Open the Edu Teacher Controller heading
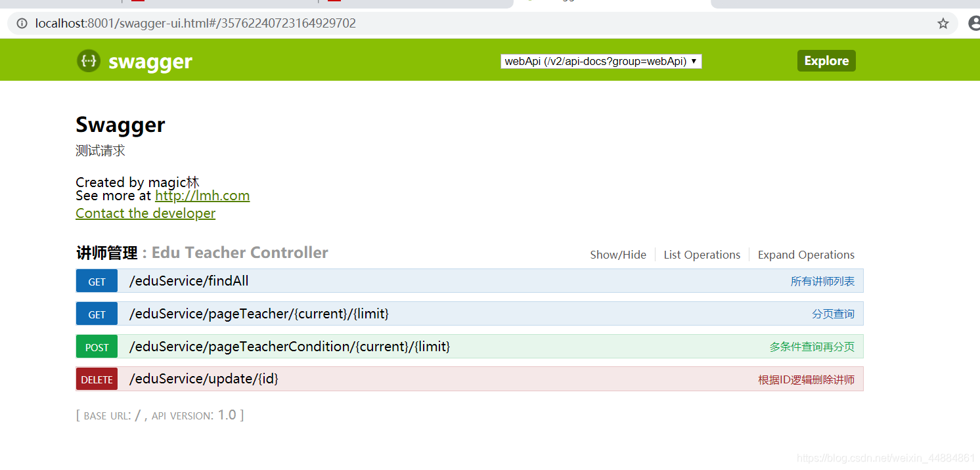 [x=240, y=253]
